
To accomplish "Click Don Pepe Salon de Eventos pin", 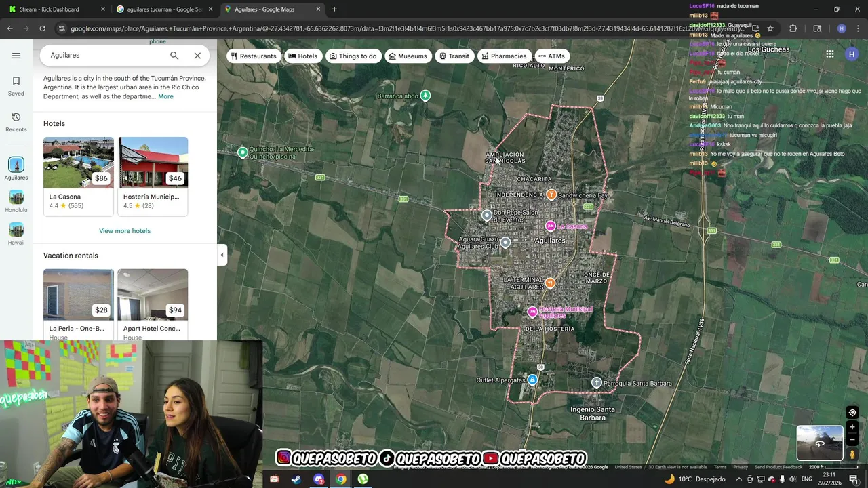I will pos(486,216).
